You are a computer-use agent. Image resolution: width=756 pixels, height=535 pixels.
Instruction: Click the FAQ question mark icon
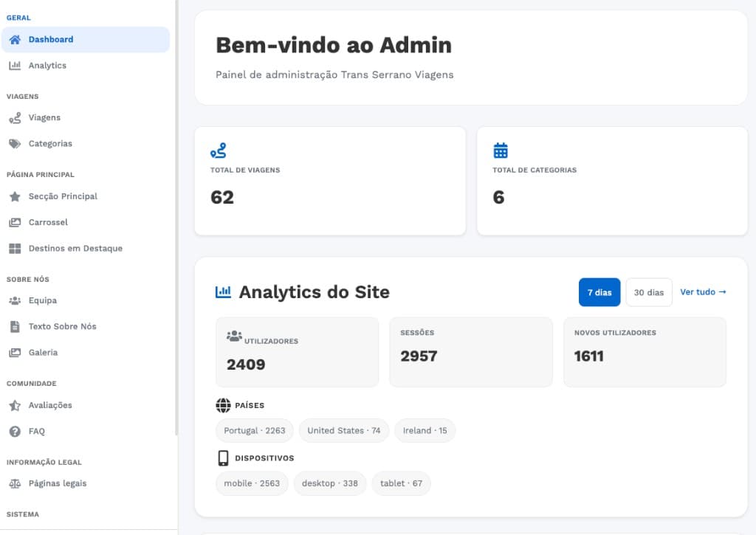coord(15,432)
